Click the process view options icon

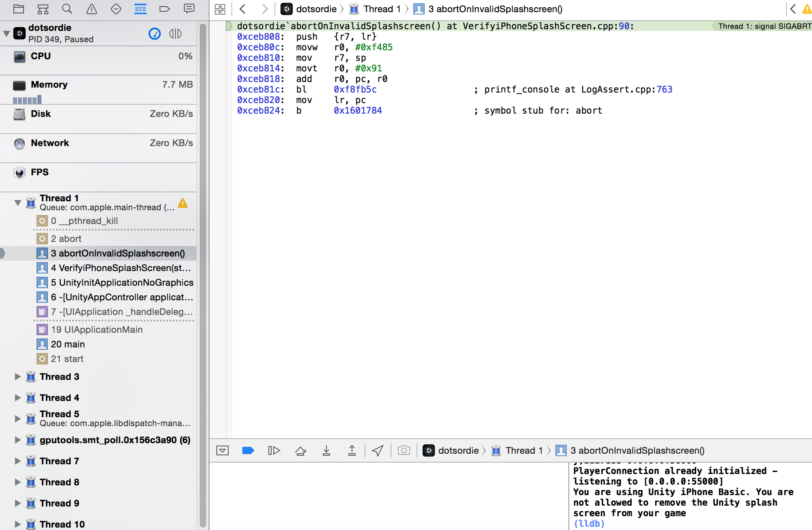click(175, 33)
